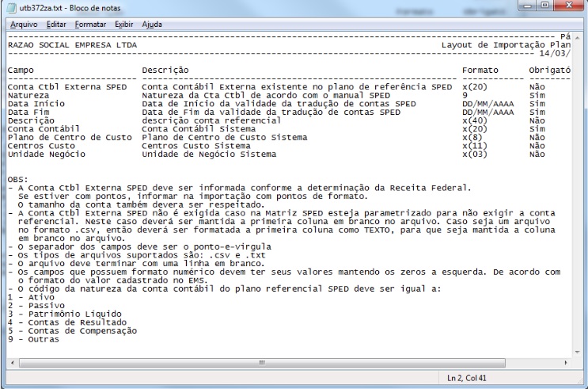Click the text 'RAZAO SOCIAL EMPRESA LTDA'

(72, 45)
